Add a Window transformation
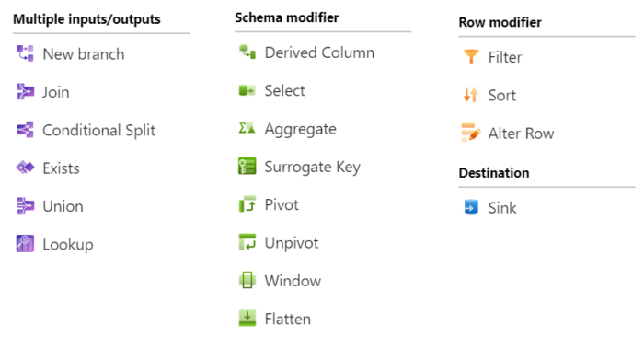This screenshot has width=644, height=337. [280, 281]
